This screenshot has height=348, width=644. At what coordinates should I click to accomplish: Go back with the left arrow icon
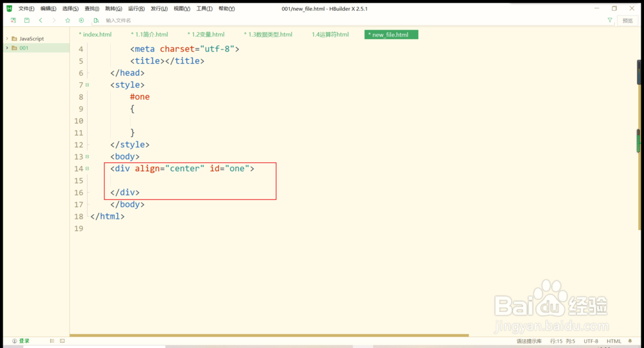pyautogui.click(x=41, y=20)
